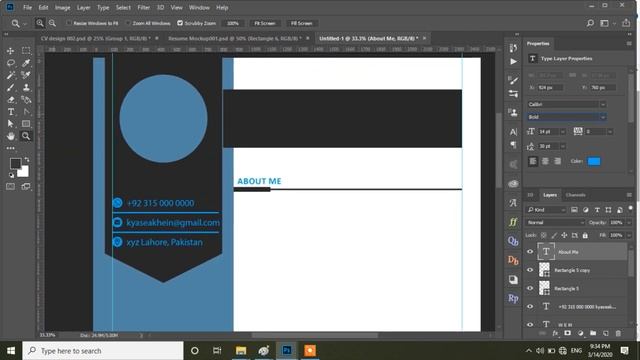Screen dimensions: 640x360
Task: Left align the text
Action: 533,161
